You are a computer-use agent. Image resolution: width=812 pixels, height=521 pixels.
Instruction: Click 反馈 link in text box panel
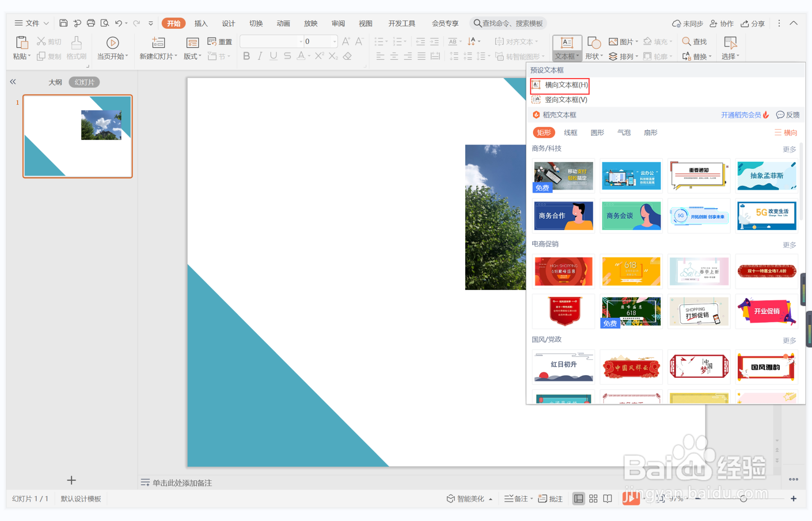(x=788, y=115)
